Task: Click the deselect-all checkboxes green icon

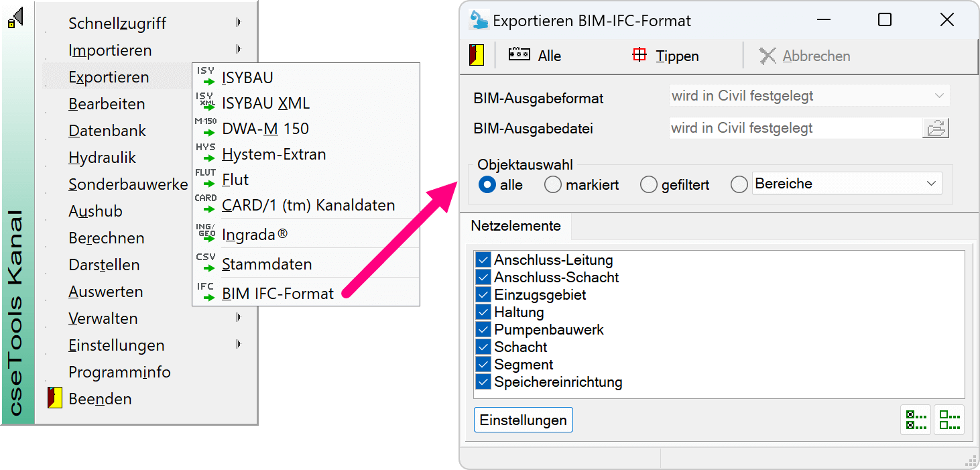Action: coord(948,420)
